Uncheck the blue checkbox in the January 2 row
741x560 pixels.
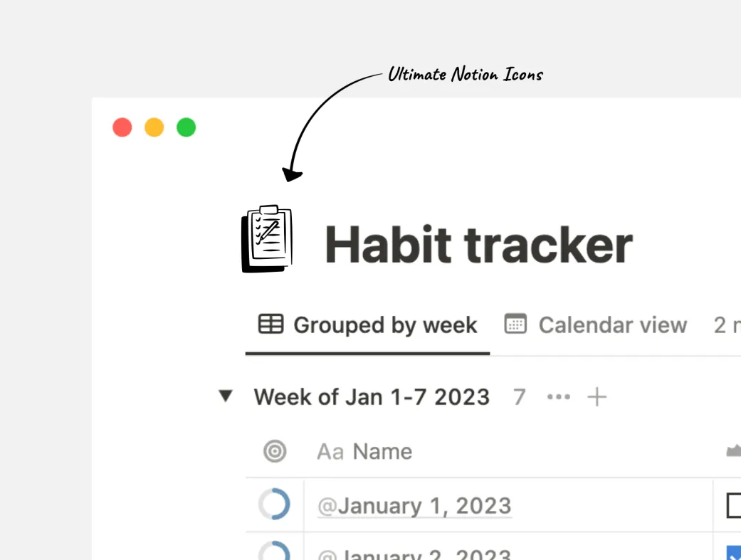click(734, 553)
